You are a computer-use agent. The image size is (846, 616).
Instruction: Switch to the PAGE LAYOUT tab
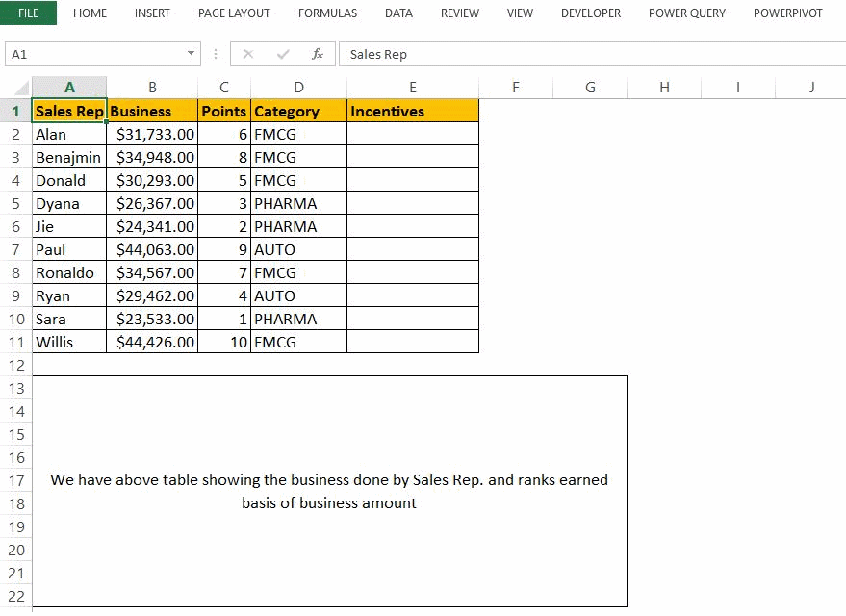234,13
